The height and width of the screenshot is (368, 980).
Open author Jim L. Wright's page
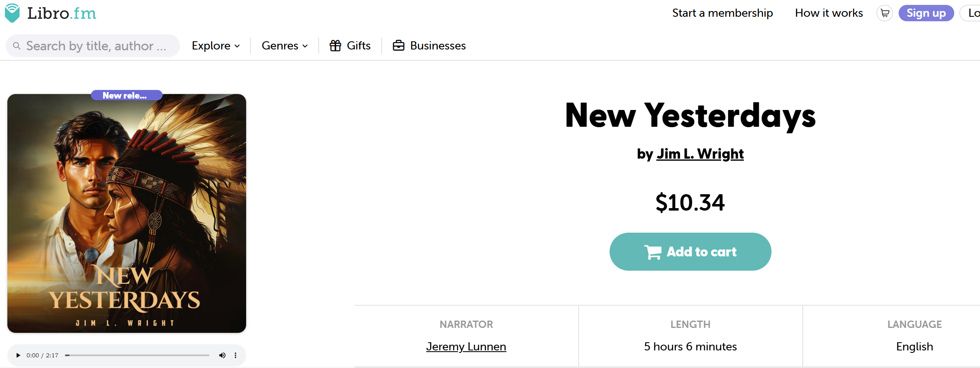click(700, 154)
